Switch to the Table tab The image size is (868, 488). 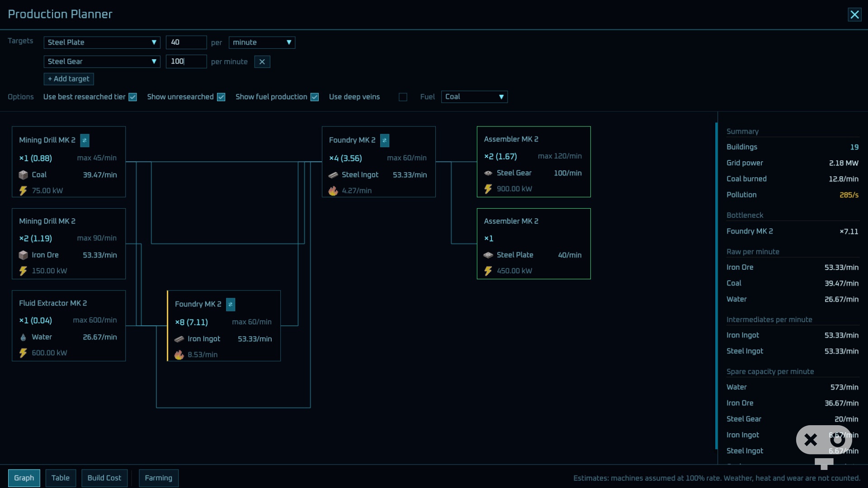pyautogui.click(x=61, y=478)
